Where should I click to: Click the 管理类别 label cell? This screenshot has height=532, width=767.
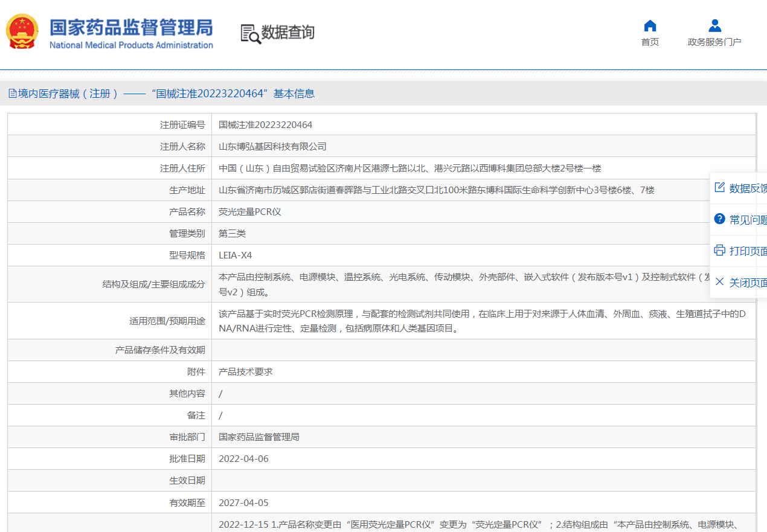point(110,234)
